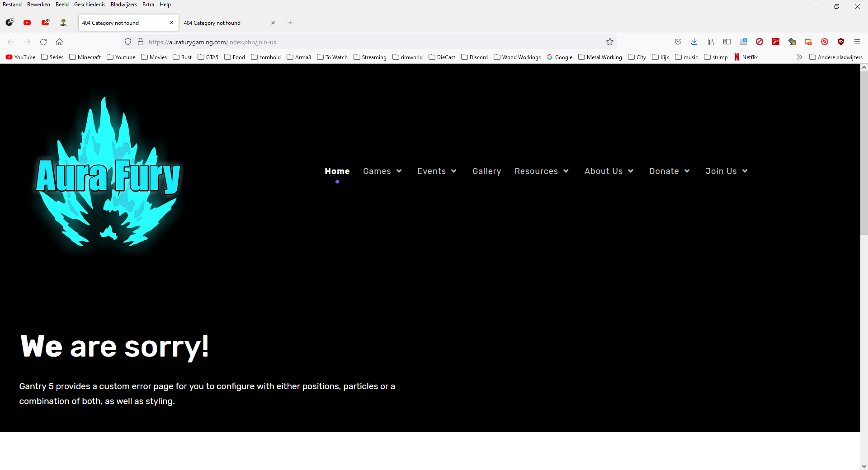Expand the Games dropdown menu
Image resolution: width=868 pixels, height=470 pixels.
[x=382, y=171]
